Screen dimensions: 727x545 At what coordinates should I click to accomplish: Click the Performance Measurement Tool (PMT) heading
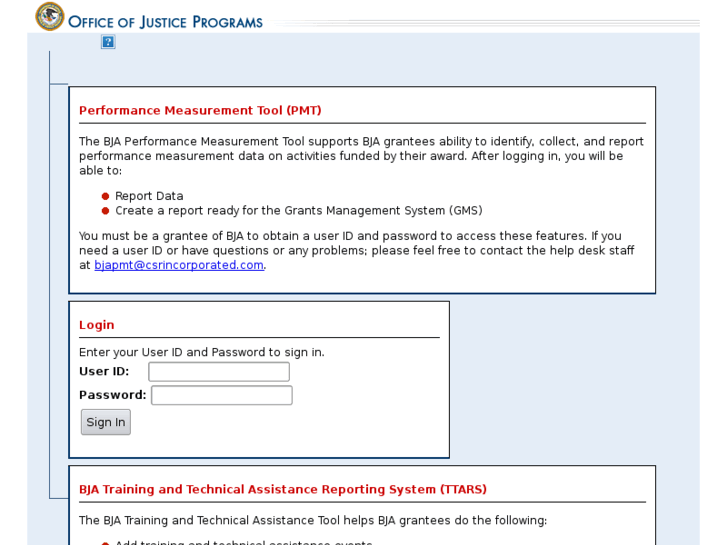200,110
